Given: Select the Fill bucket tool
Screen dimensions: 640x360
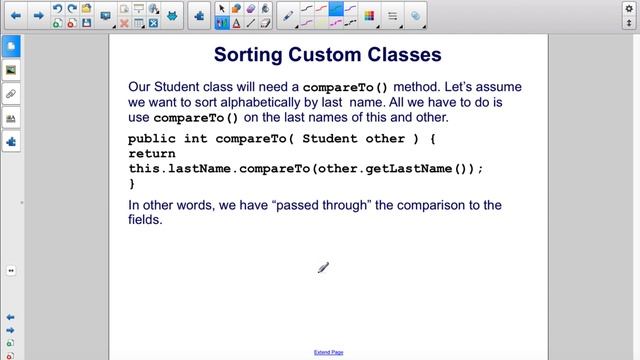Looking at the screenshot, I should 265,9.
